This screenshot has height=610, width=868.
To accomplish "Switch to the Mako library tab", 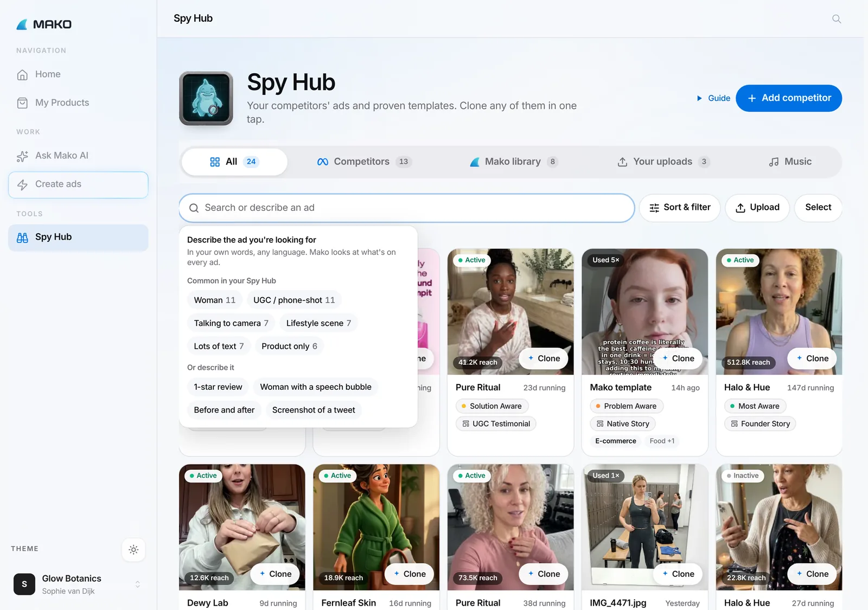I will 513,162.
